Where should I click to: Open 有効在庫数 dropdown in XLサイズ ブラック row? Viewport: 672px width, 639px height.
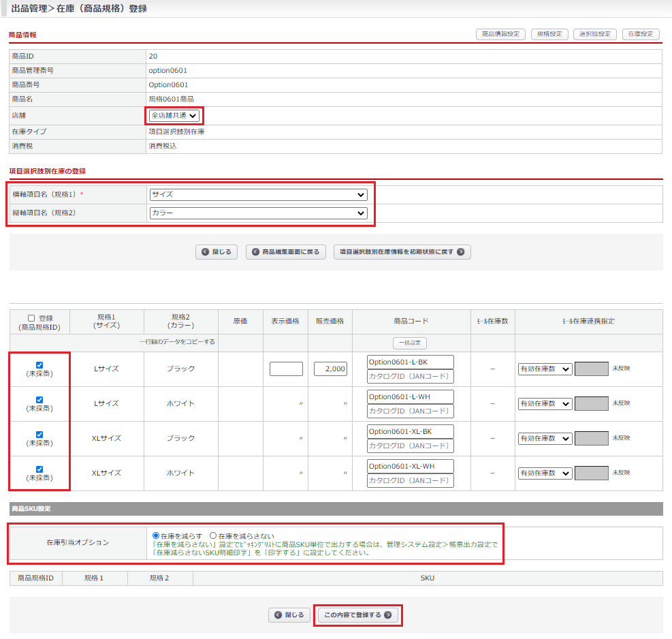[x=545, y=439]
